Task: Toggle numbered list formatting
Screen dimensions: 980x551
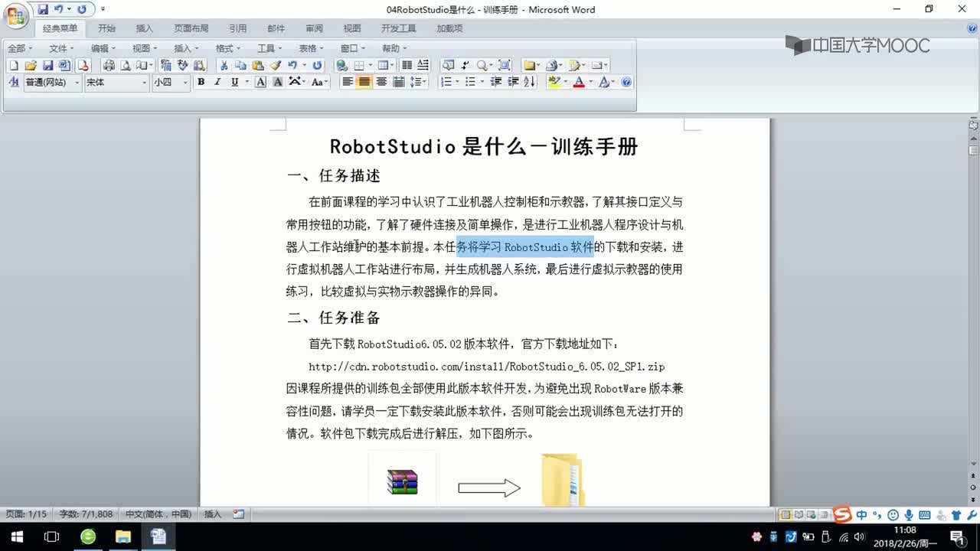Action: coord(446,82)
